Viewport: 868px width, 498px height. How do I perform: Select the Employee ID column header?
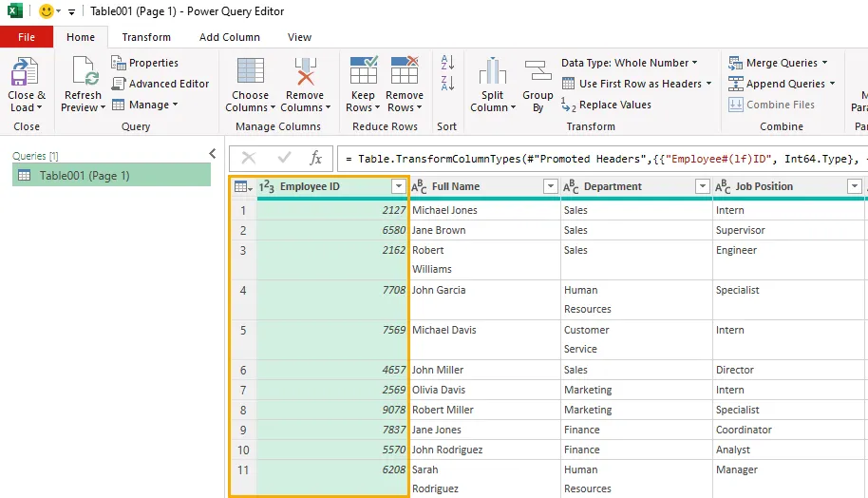click(332, 186)
